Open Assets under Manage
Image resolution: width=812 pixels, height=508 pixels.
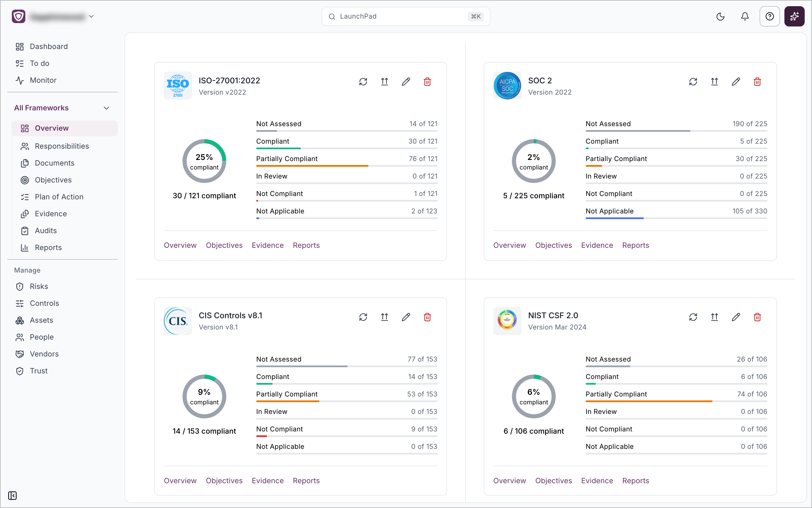(41, 320)
